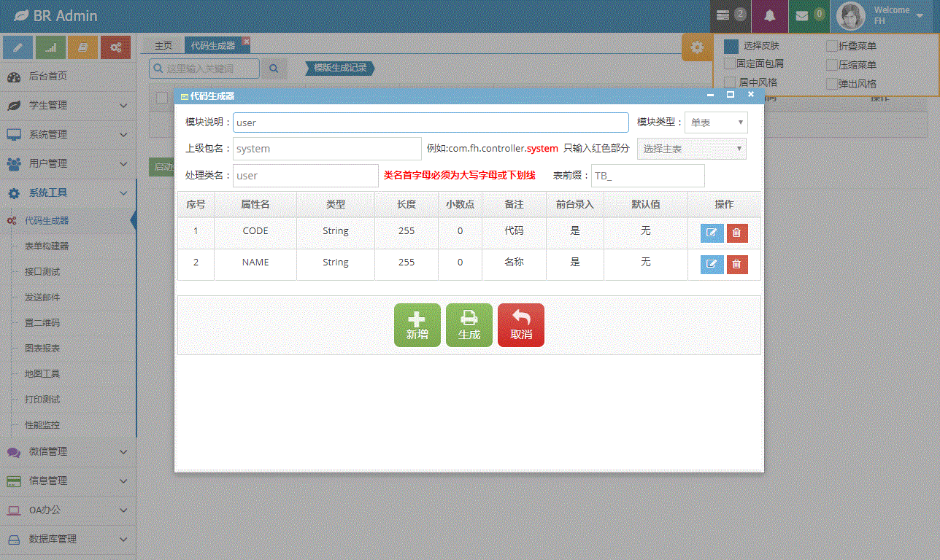Click the user avatar picture
This screenshot has height=560, width=940.
850,16
